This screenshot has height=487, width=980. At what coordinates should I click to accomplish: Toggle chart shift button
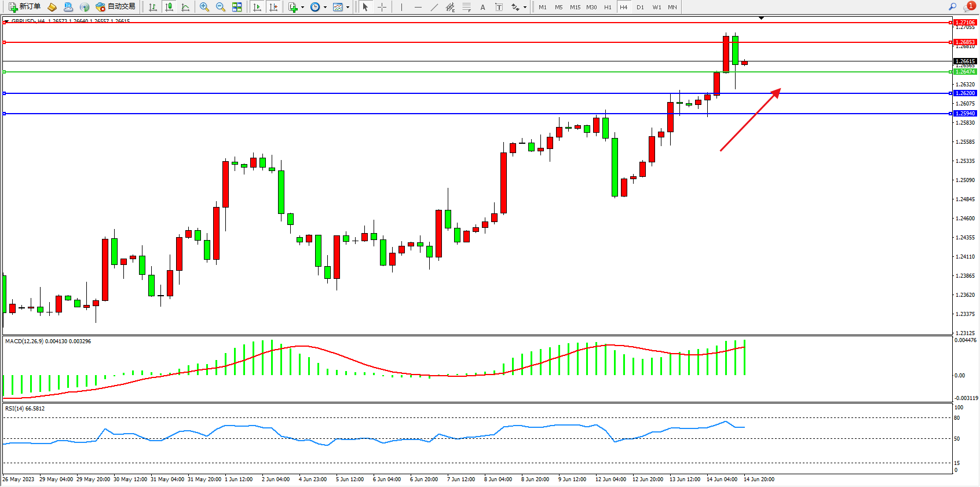pyautogui.click(x=273, y=7)
